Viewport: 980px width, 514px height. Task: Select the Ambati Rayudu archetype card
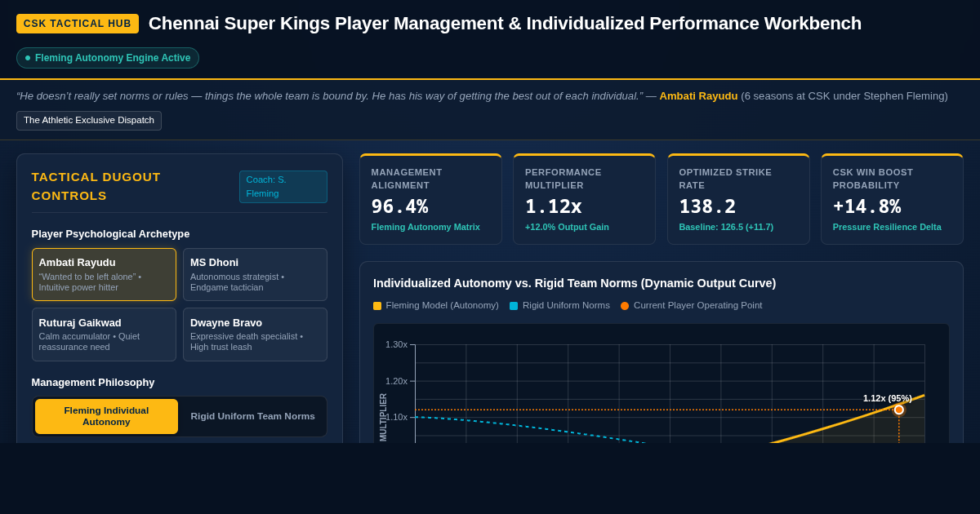click(104, 274)
